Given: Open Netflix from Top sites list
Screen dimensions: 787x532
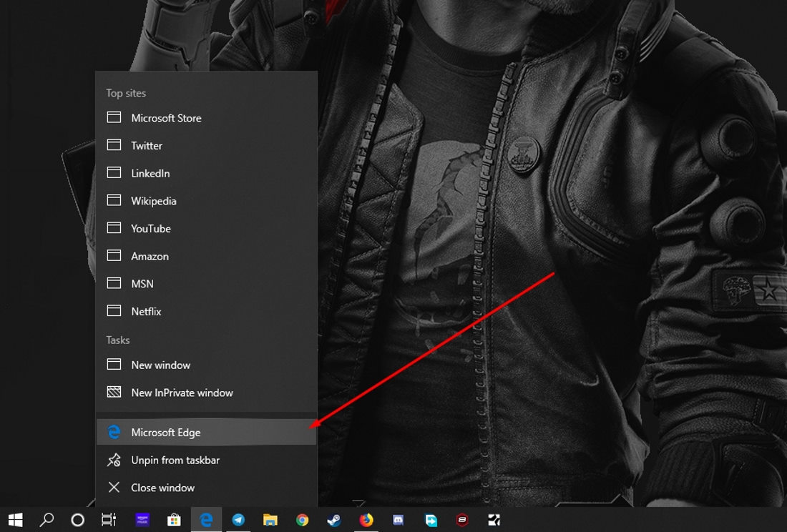Looking at the screenshot, I should 206,311.
